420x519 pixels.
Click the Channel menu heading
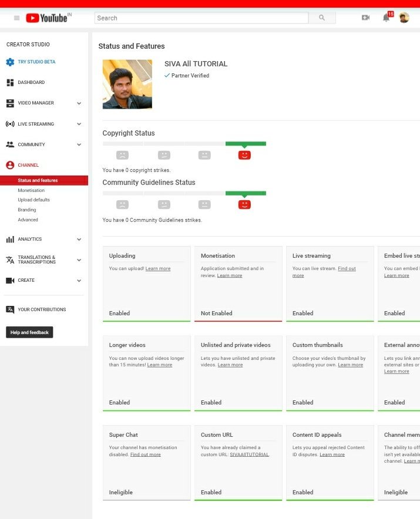(x=28, y=165)
